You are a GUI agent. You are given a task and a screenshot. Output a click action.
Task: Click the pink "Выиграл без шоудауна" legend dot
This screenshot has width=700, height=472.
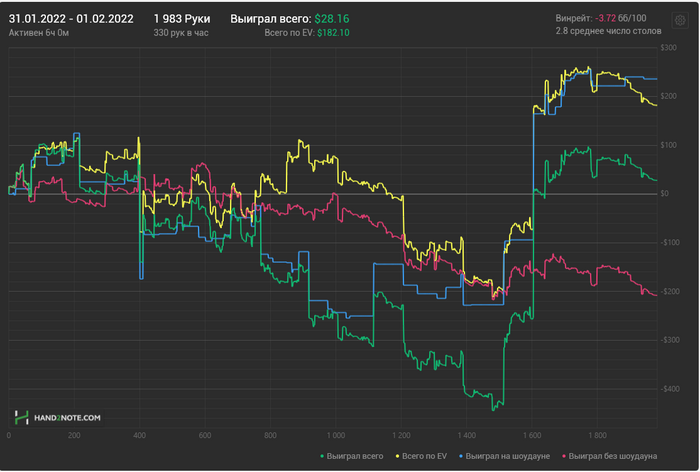tap(564, 455)
